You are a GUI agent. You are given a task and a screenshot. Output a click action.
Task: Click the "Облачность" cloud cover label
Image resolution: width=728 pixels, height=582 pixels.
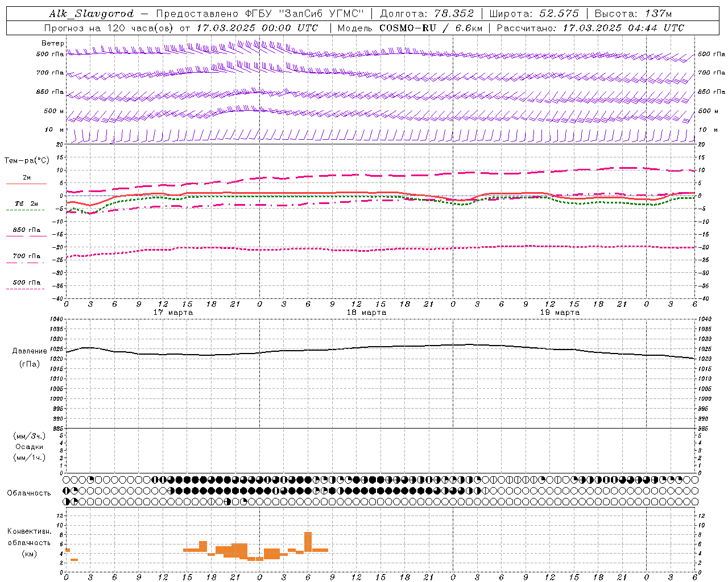point(29,493)
